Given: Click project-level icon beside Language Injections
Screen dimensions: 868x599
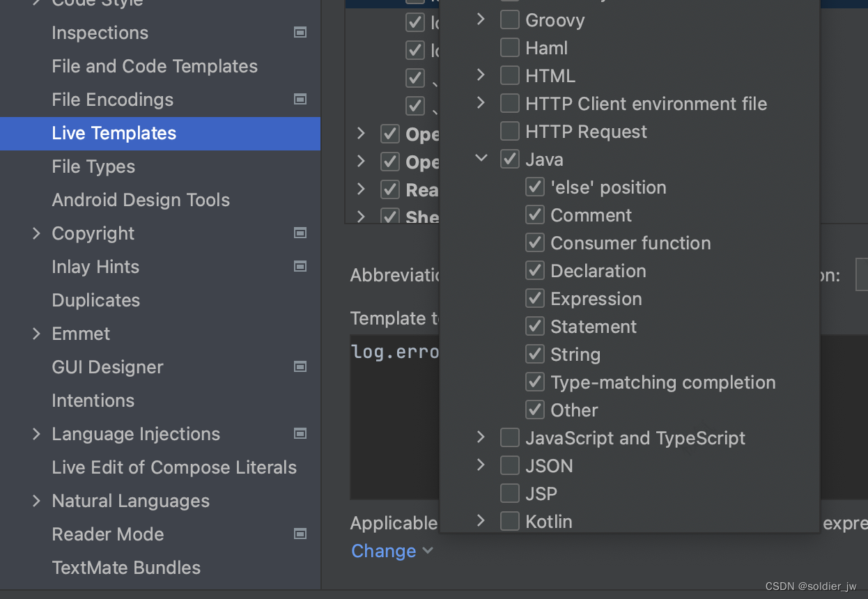Looking at the screenshot, I should (300, 434).
